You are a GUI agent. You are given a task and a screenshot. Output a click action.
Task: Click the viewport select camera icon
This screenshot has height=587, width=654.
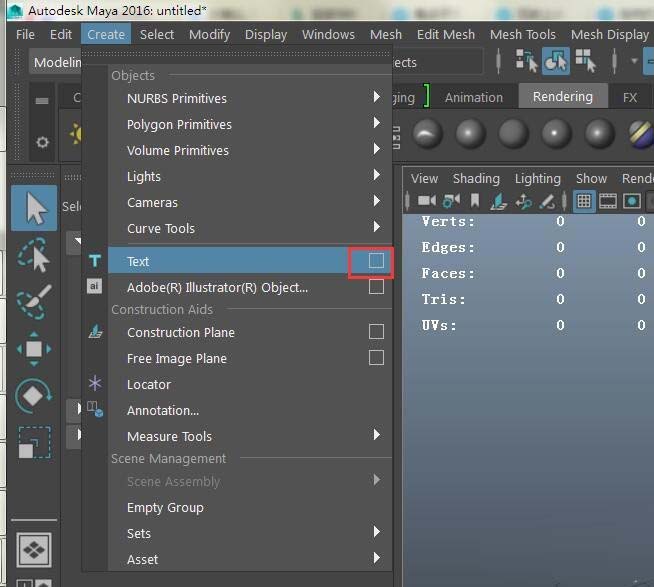point(427,201)
